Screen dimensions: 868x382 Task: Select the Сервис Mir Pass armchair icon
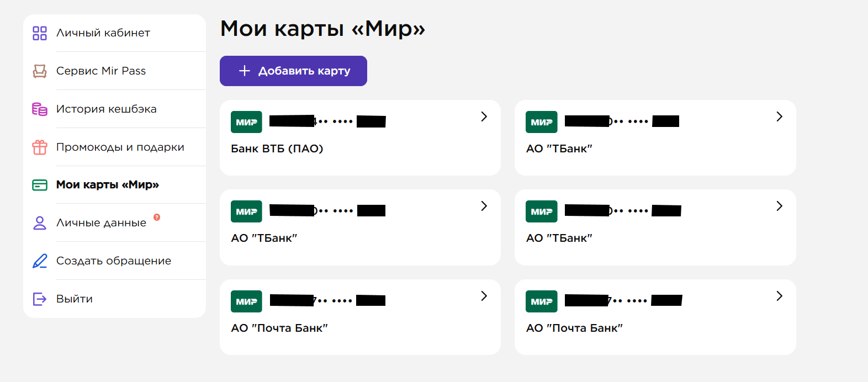[39, 71]
